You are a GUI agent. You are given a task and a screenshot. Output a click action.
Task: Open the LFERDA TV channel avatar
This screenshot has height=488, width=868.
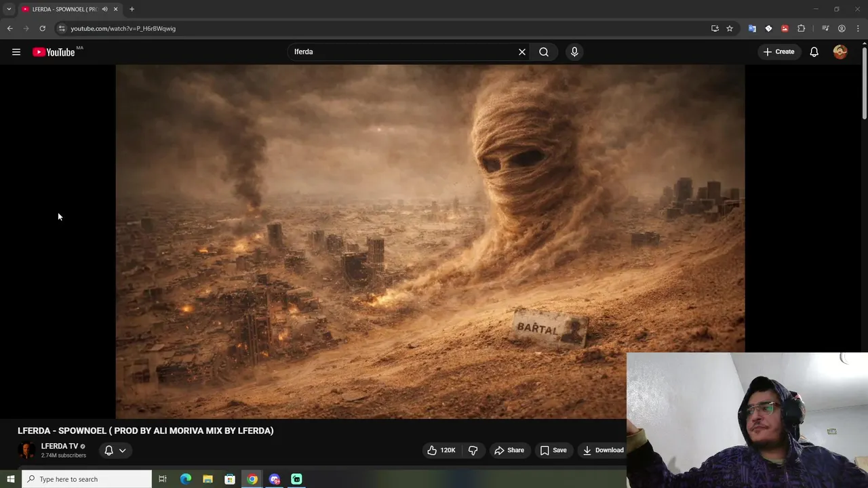click(26, 450)
